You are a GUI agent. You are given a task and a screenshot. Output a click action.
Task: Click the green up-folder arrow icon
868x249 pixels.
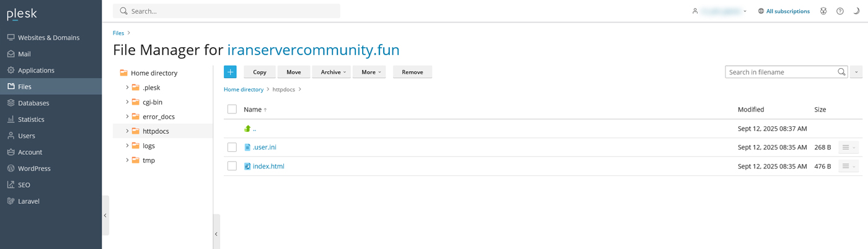(x=247, y=129)
